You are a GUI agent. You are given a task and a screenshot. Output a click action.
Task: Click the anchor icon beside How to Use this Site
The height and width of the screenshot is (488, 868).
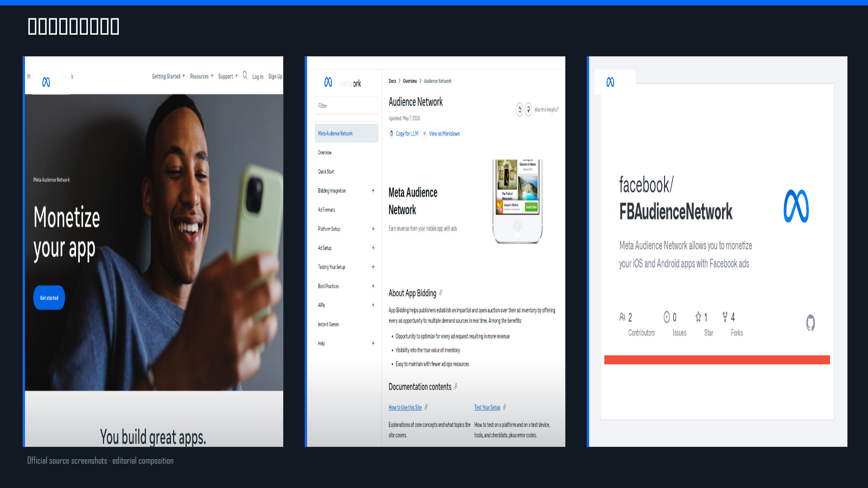tap(426, 407)
